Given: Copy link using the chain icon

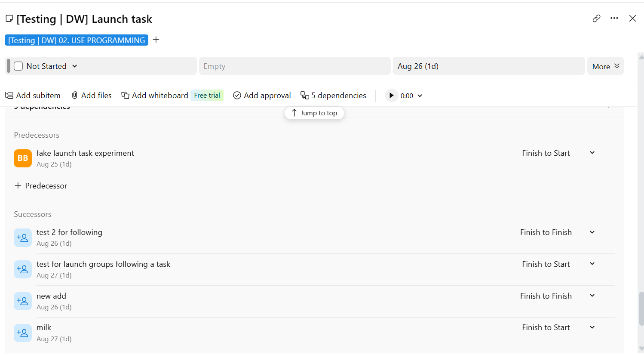Looking at the screenshot, I should pyautogui.click(x=596, y=19).
